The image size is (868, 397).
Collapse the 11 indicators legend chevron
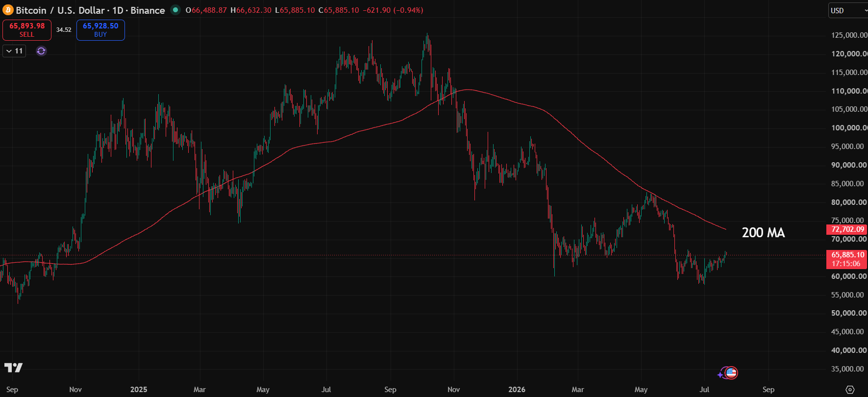tap(9, 51)
